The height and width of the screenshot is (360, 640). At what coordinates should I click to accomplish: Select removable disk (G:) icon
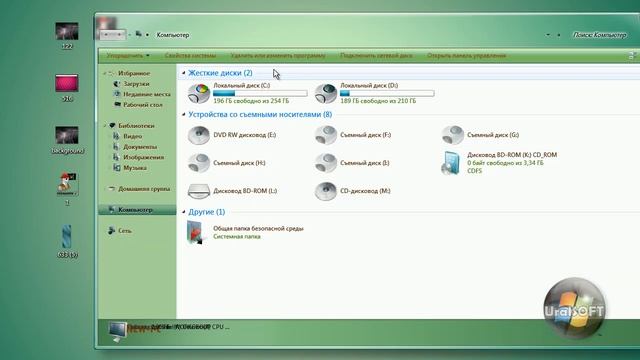coord(452,135)
